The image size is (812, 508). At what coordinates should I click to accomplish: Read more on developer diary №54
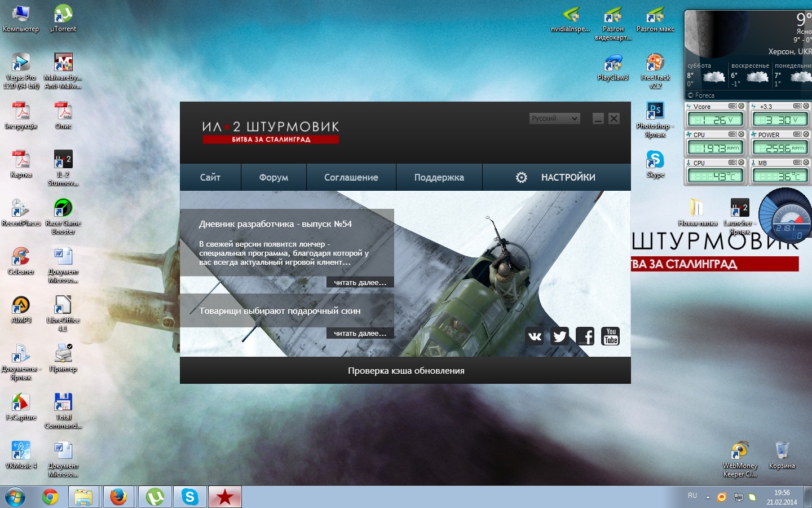360,282
